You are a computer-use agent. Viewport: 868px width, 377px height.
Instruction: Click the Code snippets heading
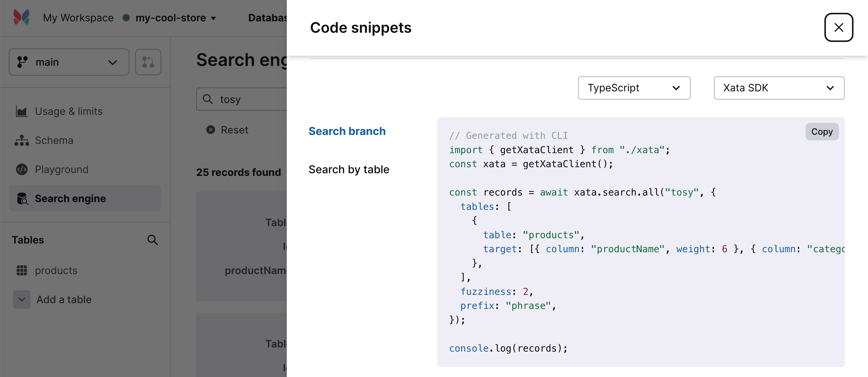click(x=361, y=28)
